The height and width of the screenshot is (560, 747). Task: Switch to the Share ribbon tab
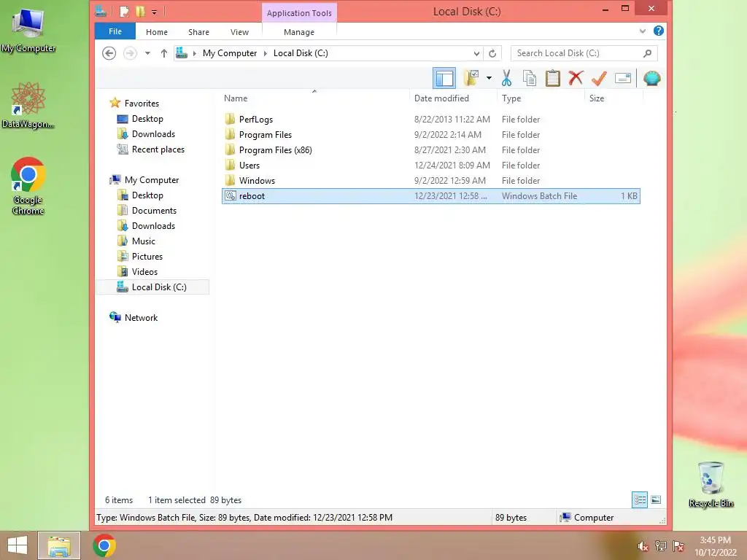(198, 32)
